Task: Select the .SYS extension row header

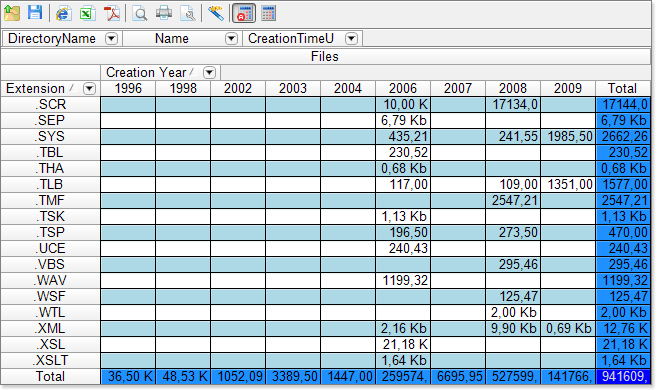Action: click(x=50, y=136)
